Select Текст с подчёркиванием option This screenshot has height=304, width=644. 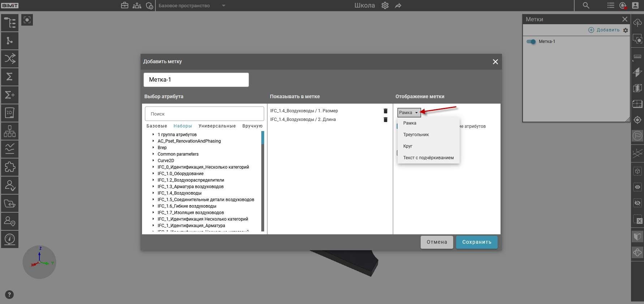428,158
